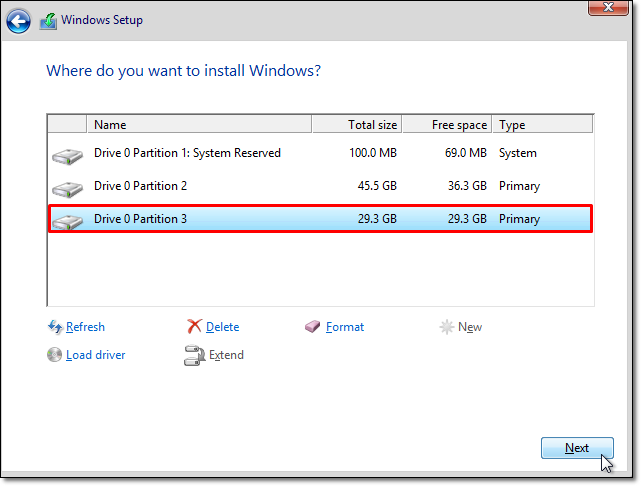Screen dimensions: 641x486
Task: Click the 100.0 MB total size value
Action: pyautogui.click(x=373, y=153)
